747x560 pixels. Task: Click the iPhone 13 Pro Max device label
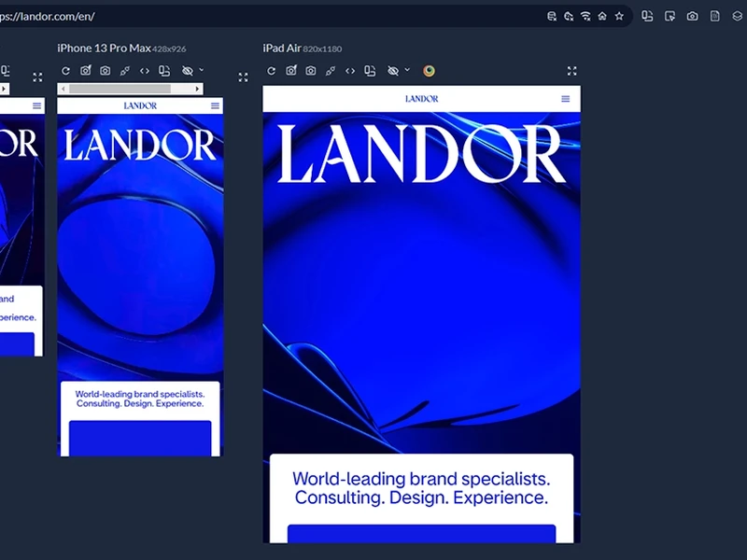(104, 49)
